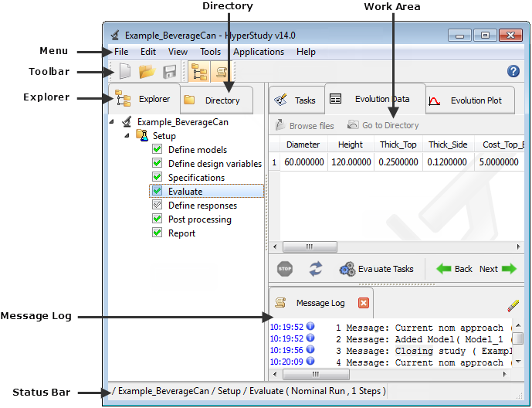
Task: Collapse the Setup tree node
Action: (x=127, y=136)
